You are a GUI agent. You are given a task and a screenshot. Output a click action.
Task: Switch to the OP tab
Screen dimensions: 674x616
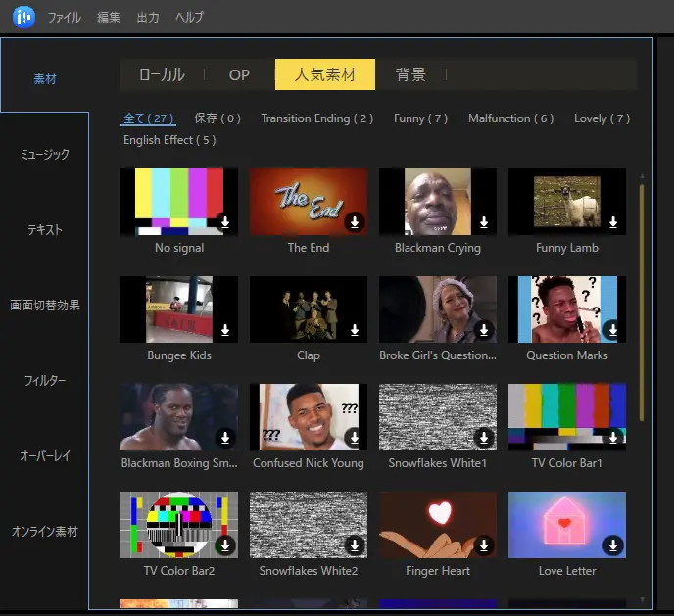click(x=239, y=74)
